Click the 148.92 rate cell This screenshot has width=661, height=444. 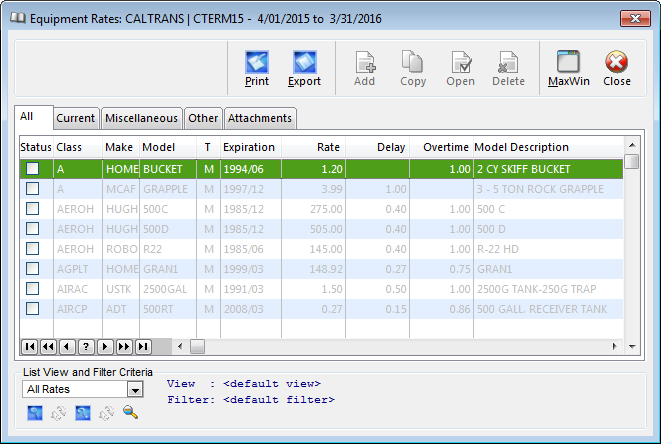pos(313,269)
